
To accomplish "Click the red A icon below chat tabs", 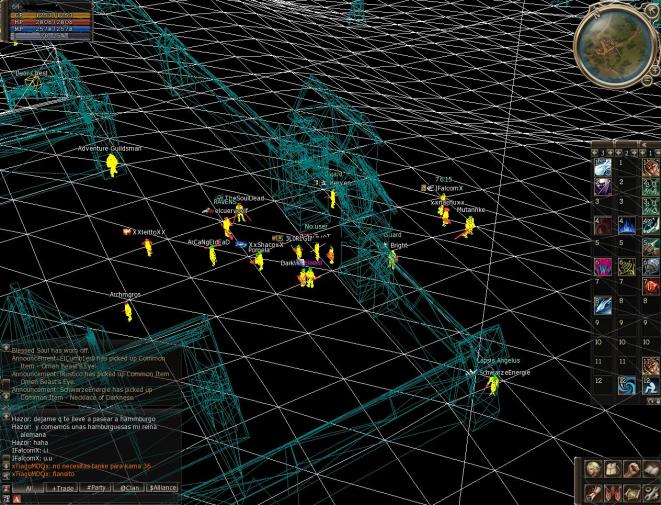I will 17,500.
